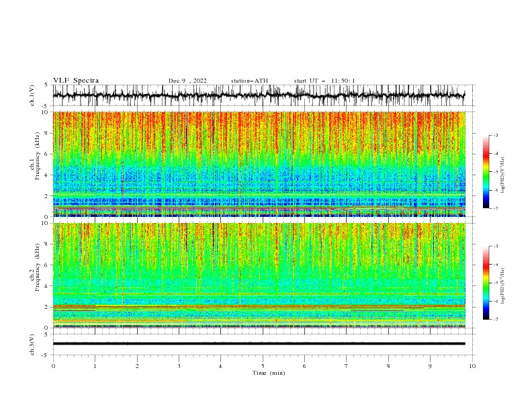Click the "1" tick on the time axis

coord(95,366)
